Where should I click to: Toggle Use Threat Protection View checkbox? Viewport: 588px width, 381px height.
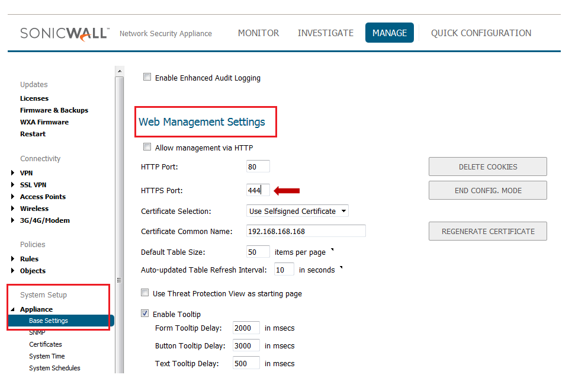click(144, 292)
